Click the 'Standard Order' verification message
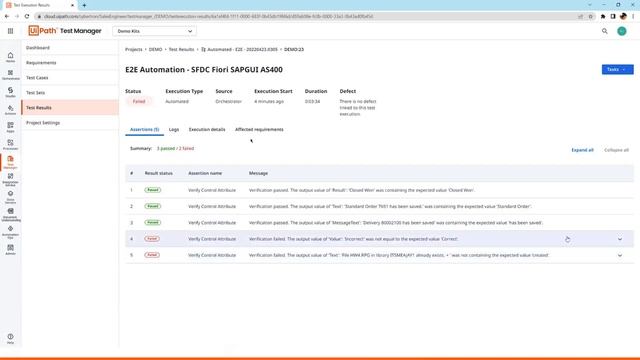640x360 pixels. pos(390,207)
